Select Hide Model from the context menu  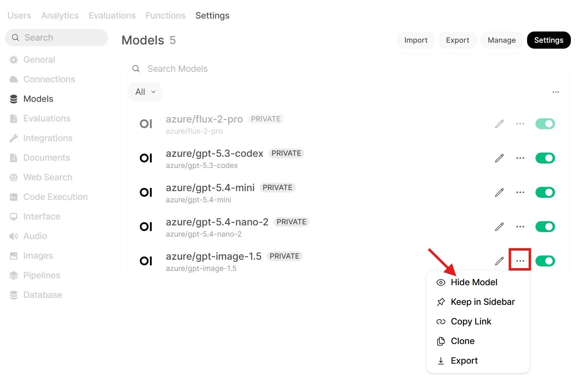(x=474, y=282)
